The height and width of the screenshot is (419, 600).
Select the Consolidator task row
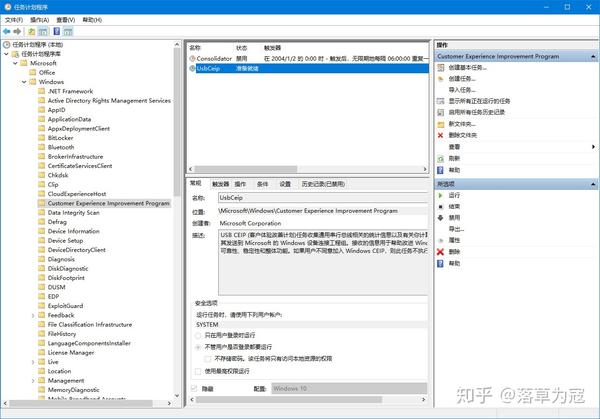point(308,59)
